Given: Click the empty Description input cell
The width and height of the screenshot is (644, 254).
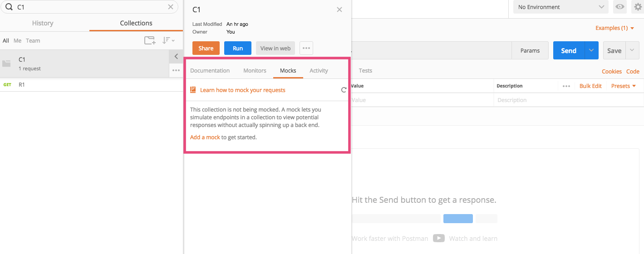Looking at the screenshot, I should tap(569, 100).
